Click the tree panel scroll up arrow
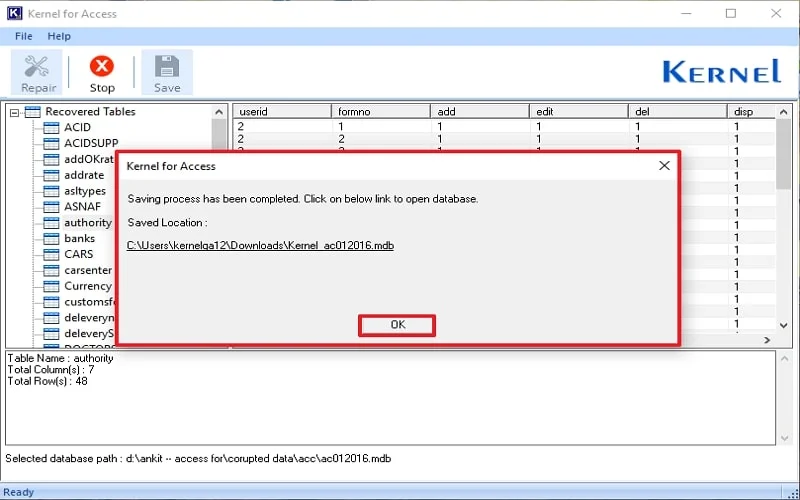Viewport: 800px width, 500px height. coord(219,112)
